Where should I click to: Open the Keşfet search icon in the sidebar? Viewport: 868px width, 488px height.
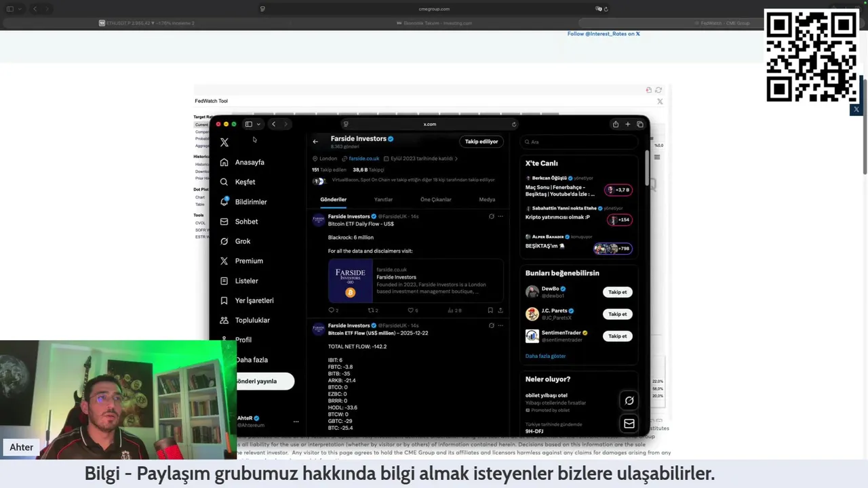224,182
